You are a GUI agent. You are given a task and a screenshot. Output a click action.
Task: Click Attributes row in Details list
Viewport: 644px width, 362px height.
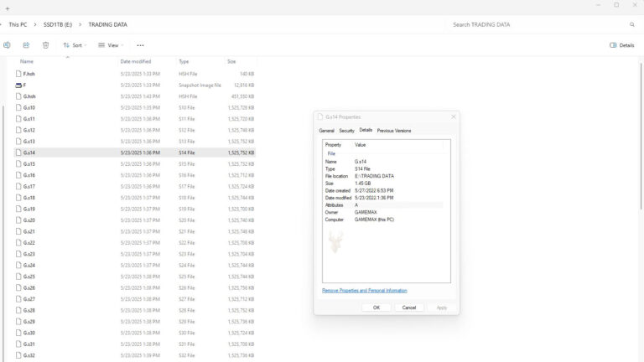[x=383, y=205]
